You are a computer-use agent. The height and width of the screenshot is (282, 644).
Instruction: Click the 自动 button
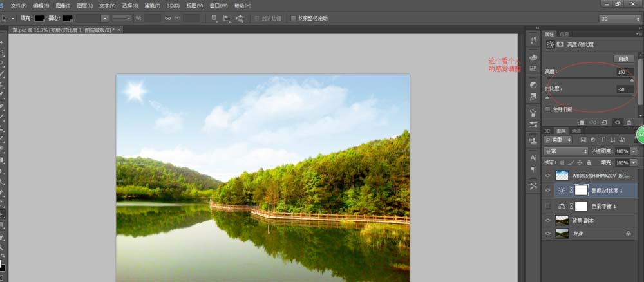point(623,59)
